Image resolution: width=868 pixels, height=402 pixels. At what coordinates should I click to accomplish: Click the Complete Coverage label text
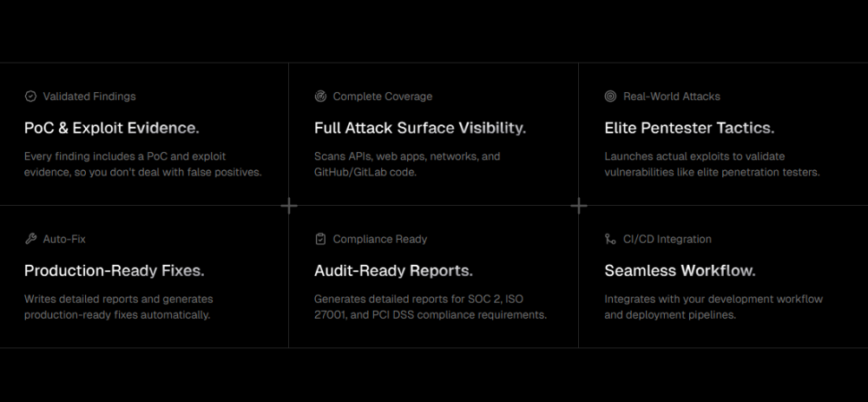click(x=382, y=96)
